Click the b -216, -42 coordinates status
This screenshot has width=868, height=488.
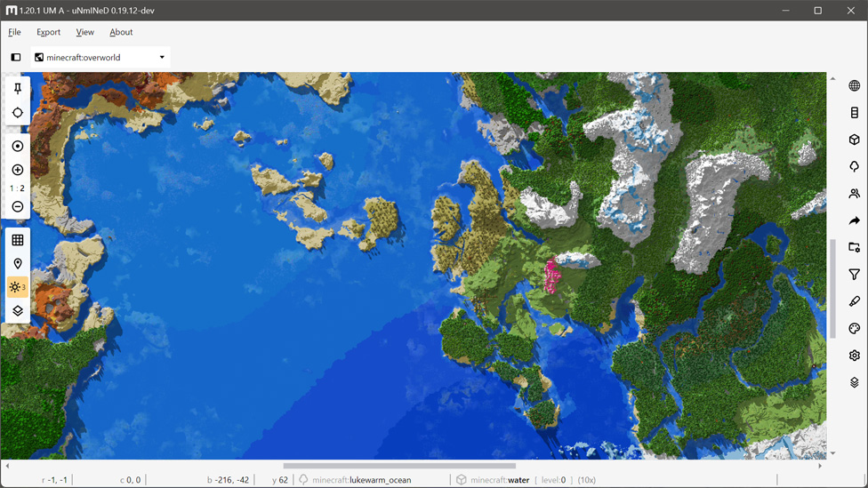pyautogui.click(x=228, y=480)
